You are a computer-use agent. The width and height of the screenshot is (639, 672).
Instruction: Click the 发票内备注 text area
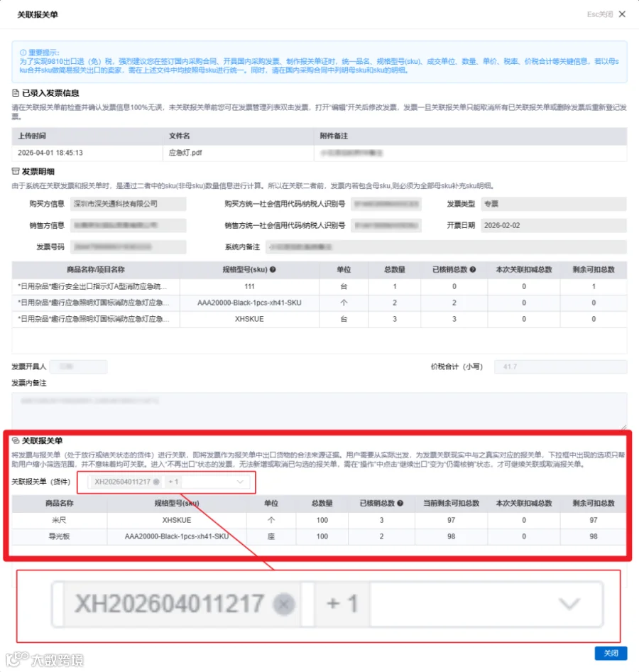[x=319, y=411]
